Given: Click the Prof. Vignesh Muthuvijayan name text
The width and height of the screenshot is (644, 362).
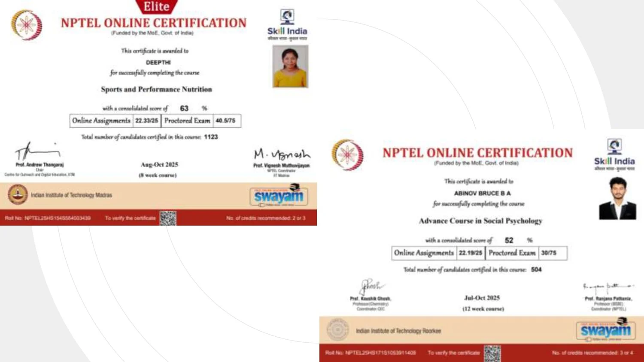Looking at the screenshot, I should (281, 166).
